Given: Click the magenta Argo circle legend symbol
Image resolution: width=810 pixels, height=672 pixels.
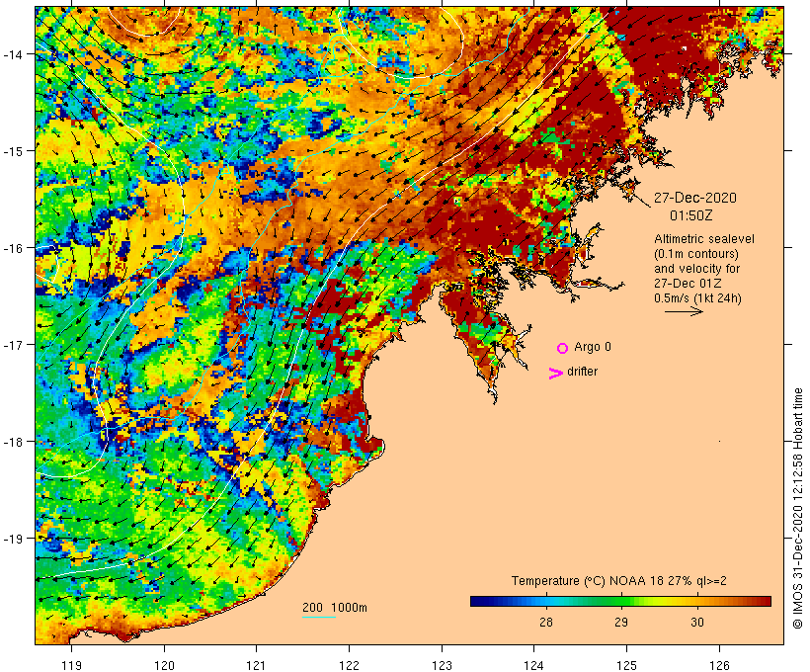Looking at the screenshot, I should point(563,348).
